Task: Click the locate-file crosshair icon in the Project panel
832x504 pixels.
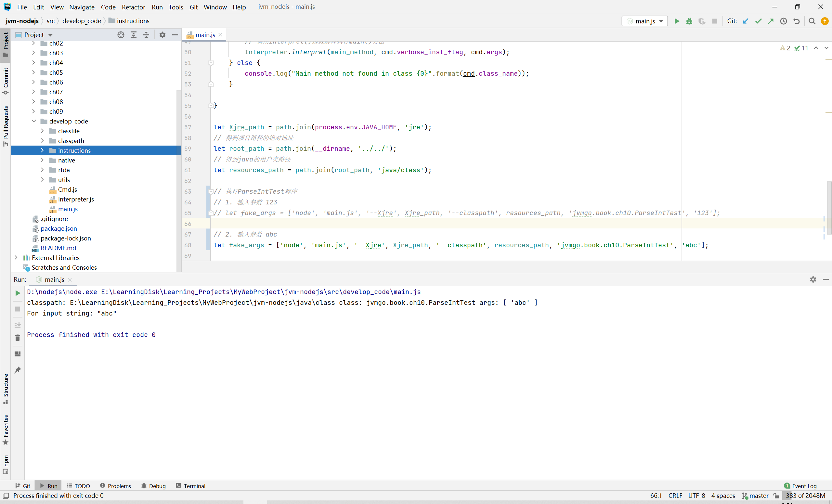Action: coord(121,35)
